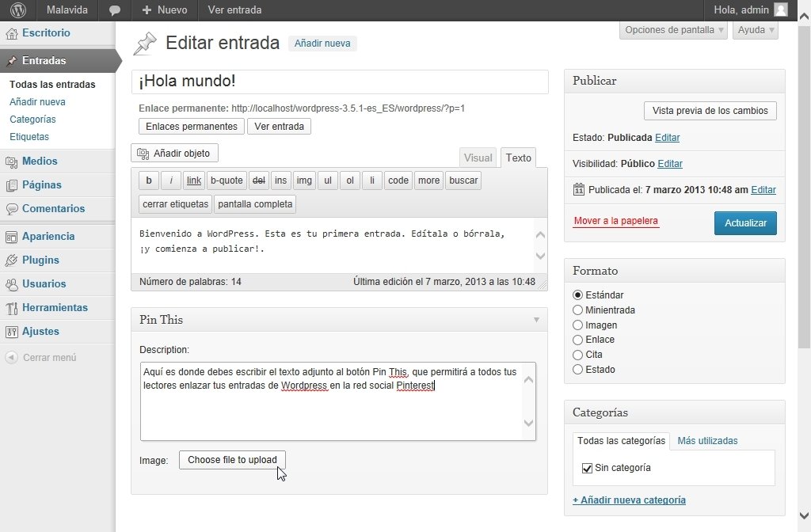Open Todas las categorías tab
Viewport: 811px width, 532px height.
621,441
